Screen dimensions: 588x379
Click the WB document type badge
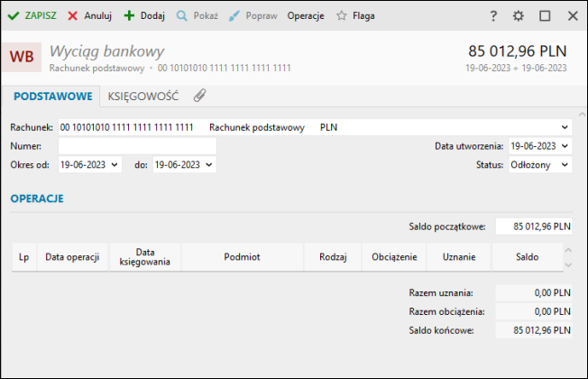point(22,57)
